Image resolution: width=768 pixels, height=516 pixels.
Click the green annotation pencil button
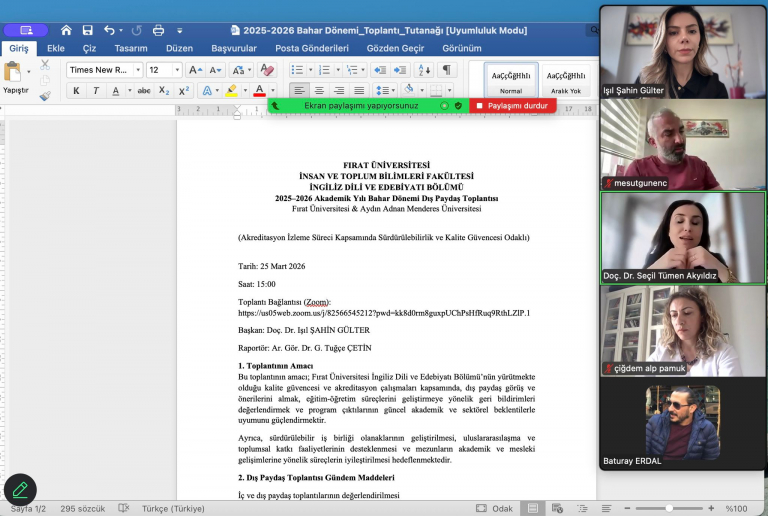click(20, 490)
